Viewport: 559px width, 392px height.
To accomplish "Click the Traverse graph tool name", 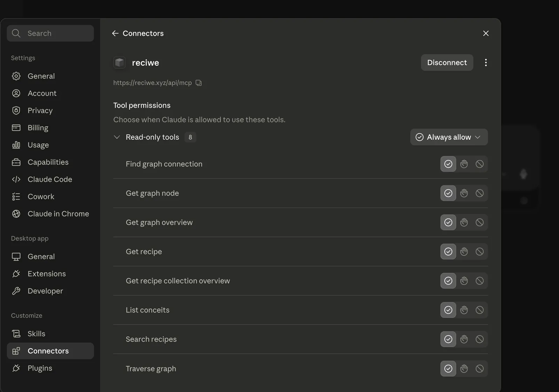I will click(x=151, y=369).
